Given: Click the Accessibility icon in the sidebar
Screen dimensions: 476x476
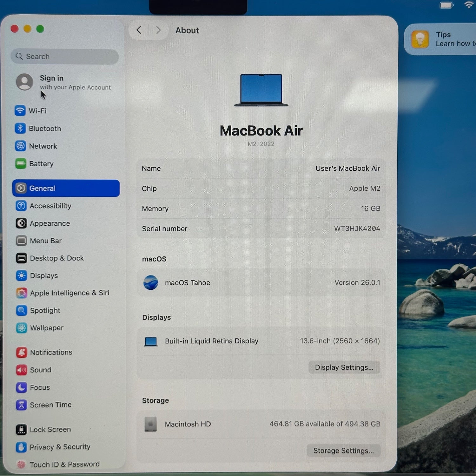Looking at the screenshot, I should click(21, 206).
